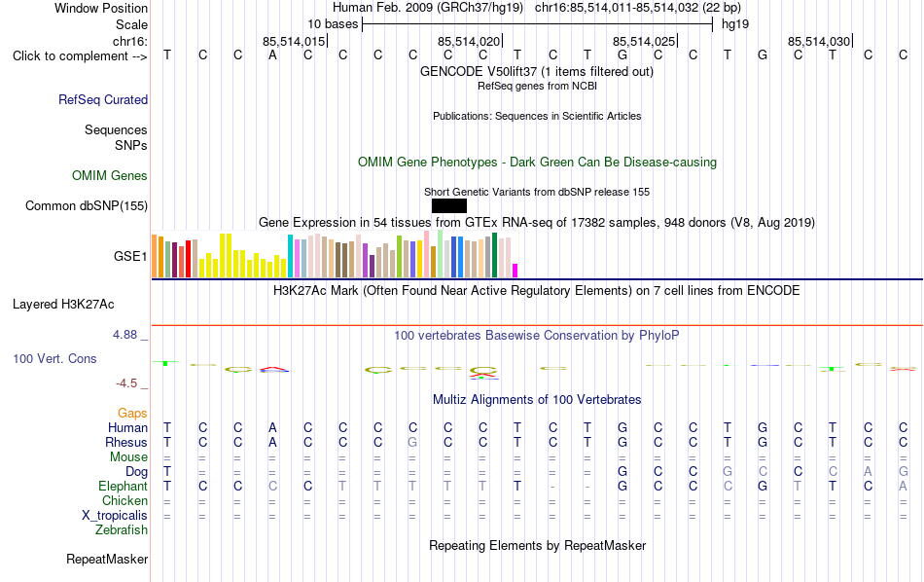924x582 pixels.
Task: Select the Chicken alignment row label
Action: pos(124,500)
